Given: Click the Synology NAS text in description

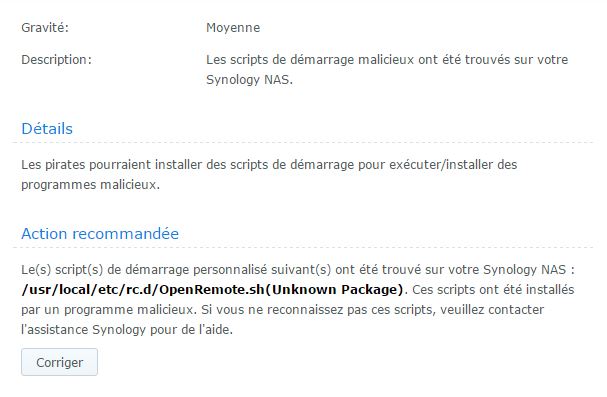Looking at the screenshot, I should click(249, 80).
